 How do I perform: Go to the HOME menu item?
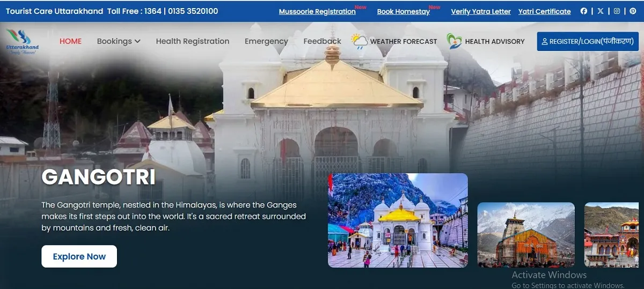click(70, 41)
